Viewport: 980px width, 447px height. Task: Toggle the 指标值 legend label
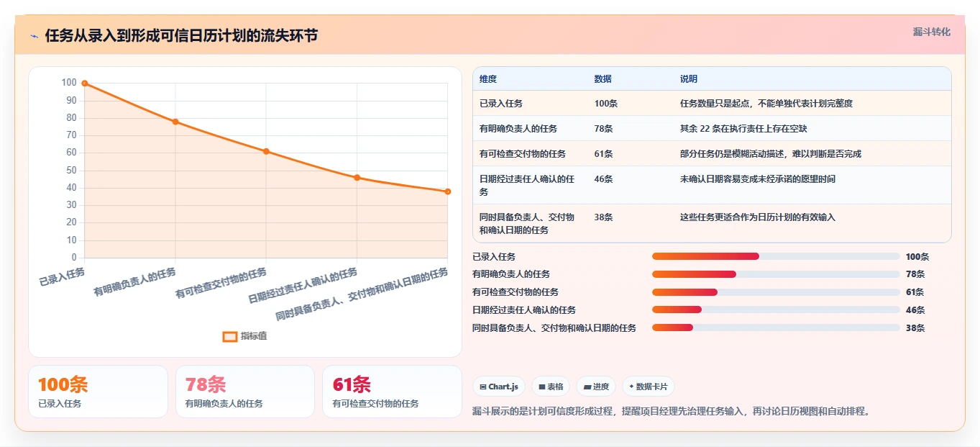(x=254, y=336)
